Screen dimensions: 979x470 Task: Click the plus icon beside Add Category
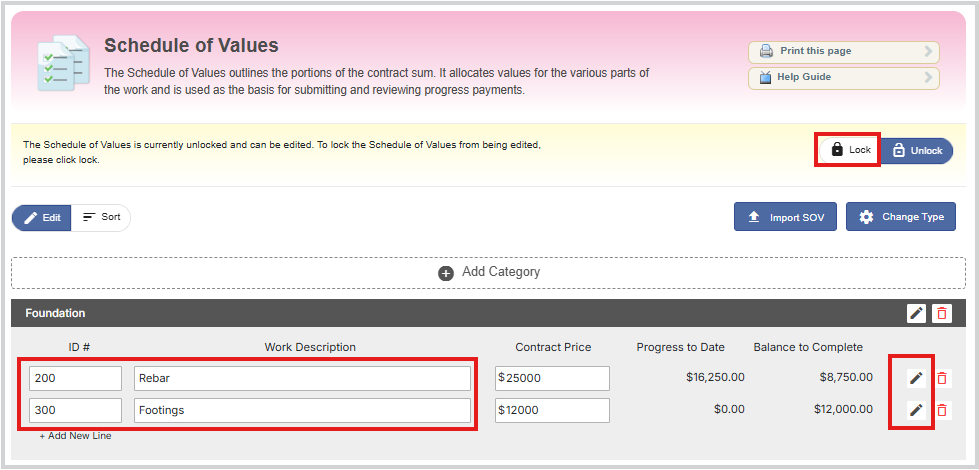[446, 273]
